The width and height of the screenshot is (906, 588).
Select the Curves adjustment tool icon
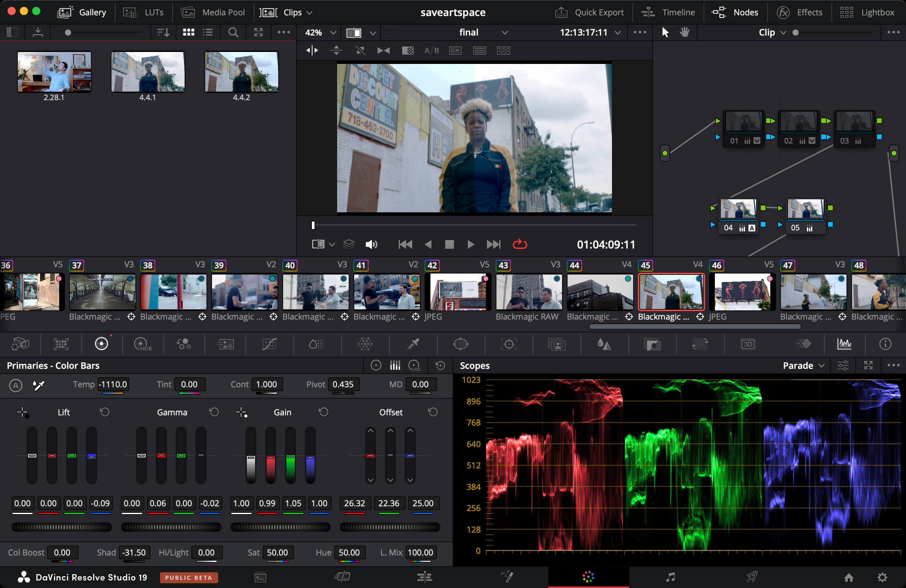tap(269, 343)
